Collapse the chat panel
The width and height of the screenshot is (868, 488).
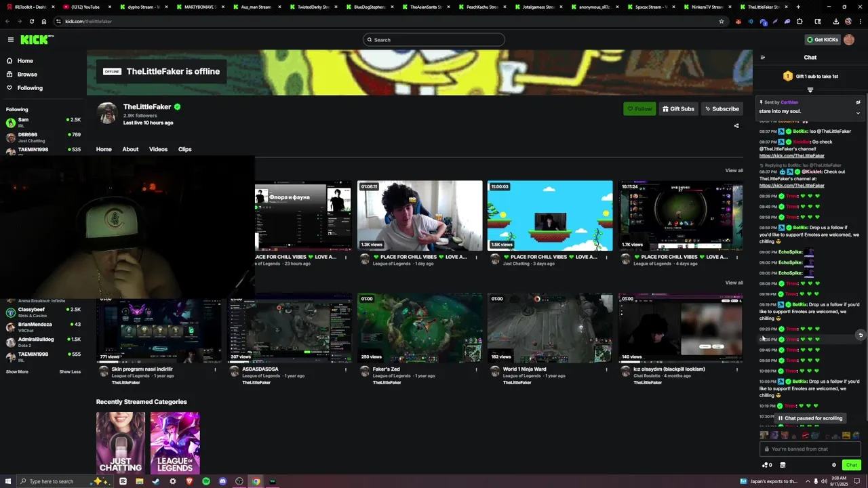[x=763, y=58]
